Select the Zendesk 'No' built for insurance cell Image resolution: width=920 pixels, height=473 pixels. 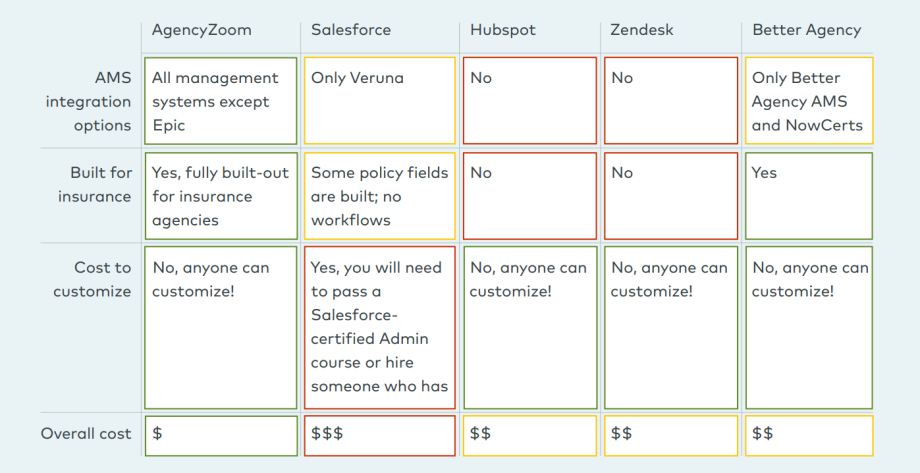(x=671, y=196)
